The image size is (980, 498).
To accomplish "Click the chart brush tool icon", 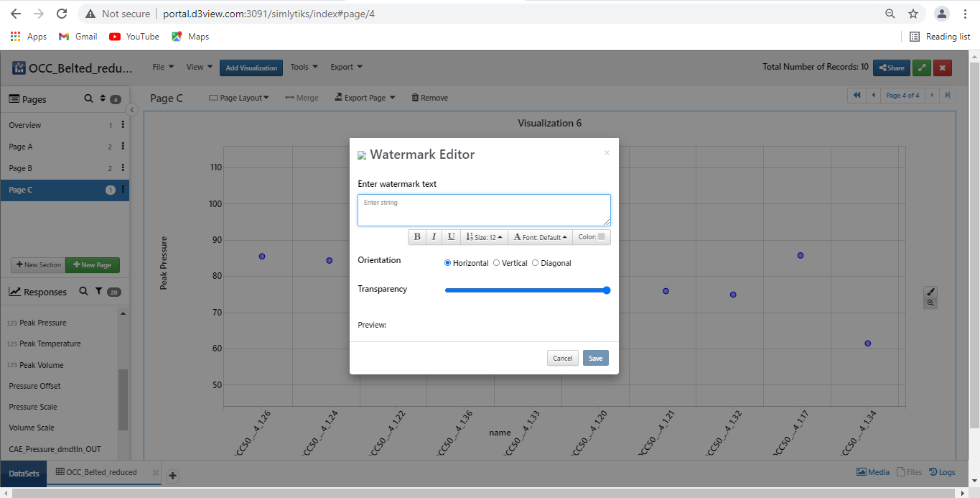I will coord(930,292).
